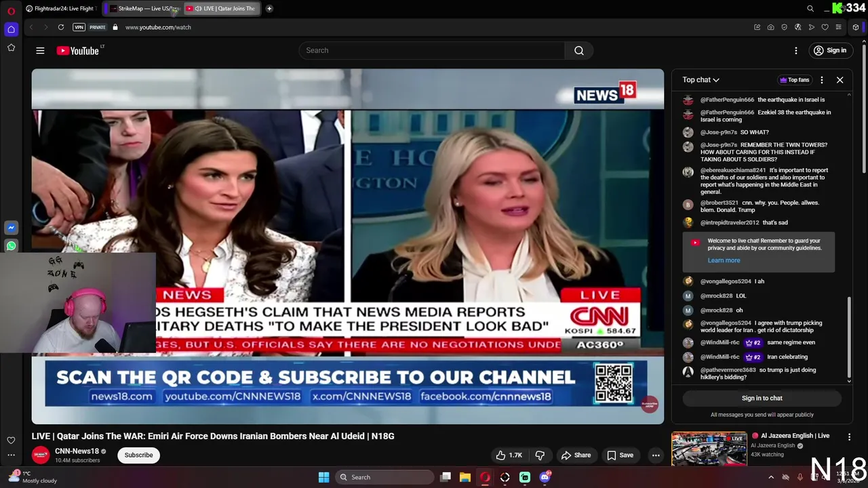
Task: Like the video 1.7K
Action: coord(508,455)
